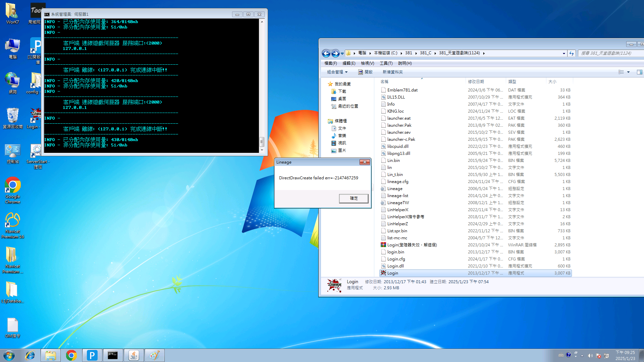Open Paint from the taskbar
The image size is (644, 362).
pyautogui.click(x=154, y=355)
